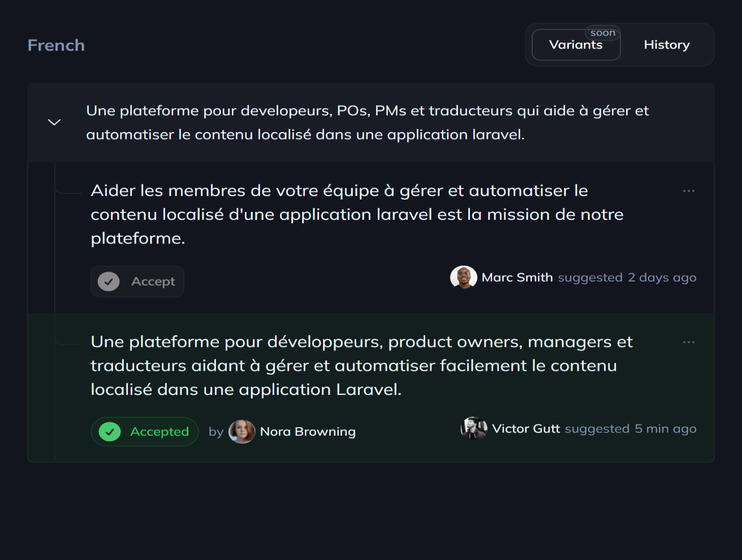Open Victor Gutt's profile name link
742x560 pixels.
(x=526, y=429)
